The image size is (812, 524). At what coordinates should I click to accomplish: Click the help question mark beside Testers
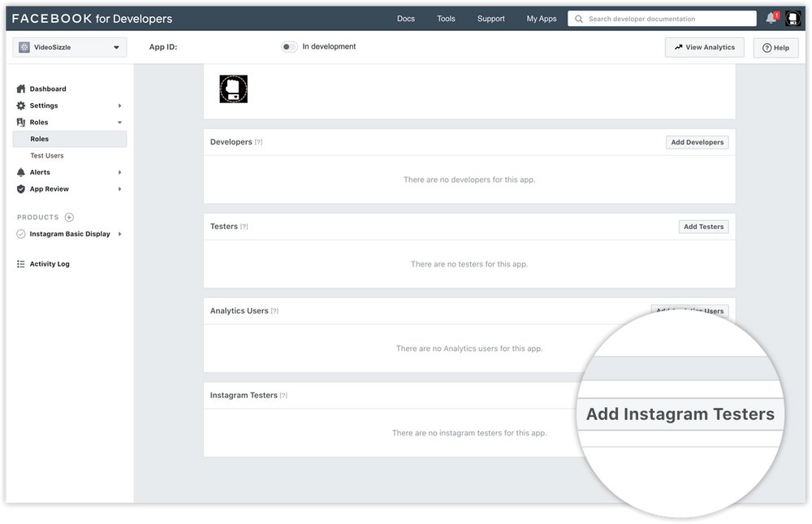tap(244, 227)
